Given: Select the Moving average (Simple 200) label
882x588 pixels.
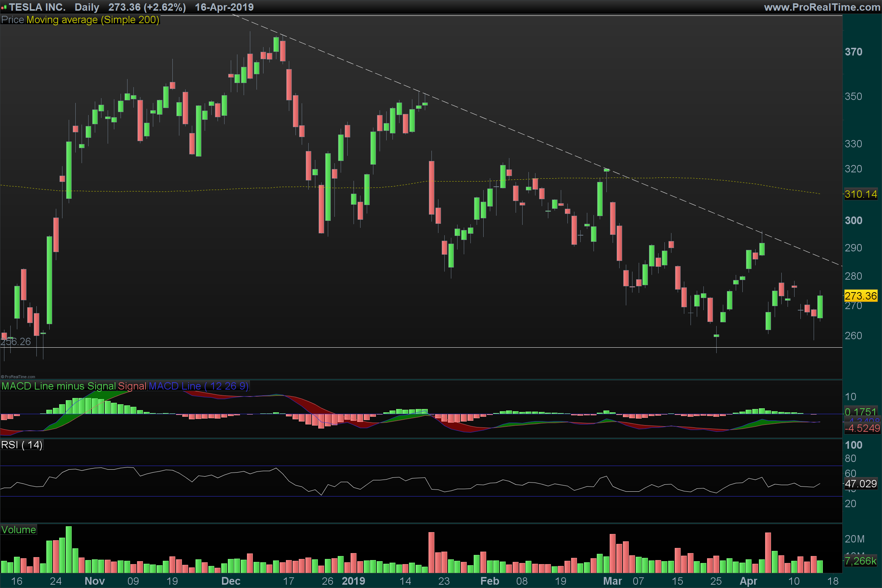Looking at the screenshot, I should point(93,20).
